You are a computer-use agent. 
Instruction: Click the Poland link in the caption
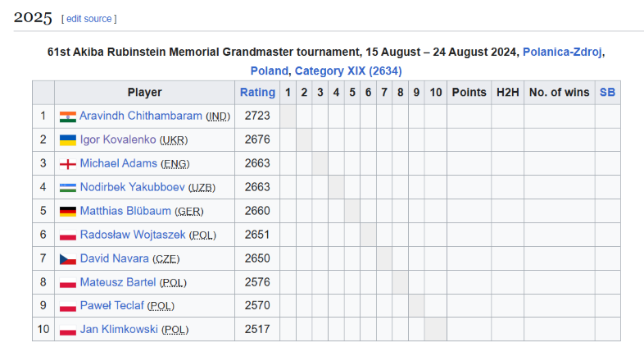(270, 71)
